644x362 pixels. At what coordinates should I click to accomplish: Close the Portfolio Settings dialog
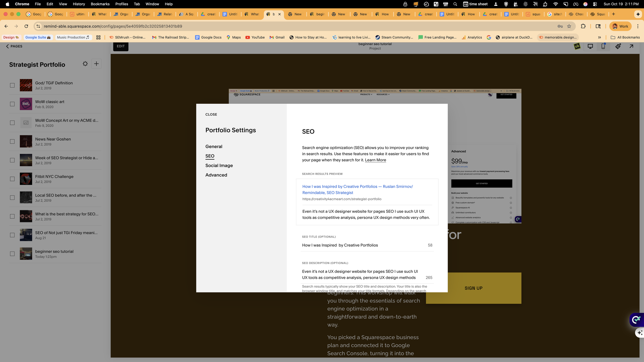pos(211,115)
